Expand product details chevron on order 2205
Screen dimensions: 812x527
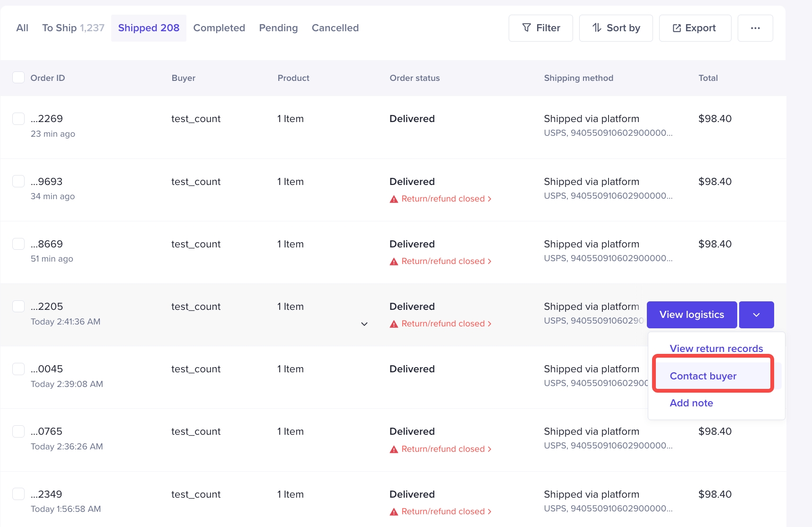pos(364,324)
